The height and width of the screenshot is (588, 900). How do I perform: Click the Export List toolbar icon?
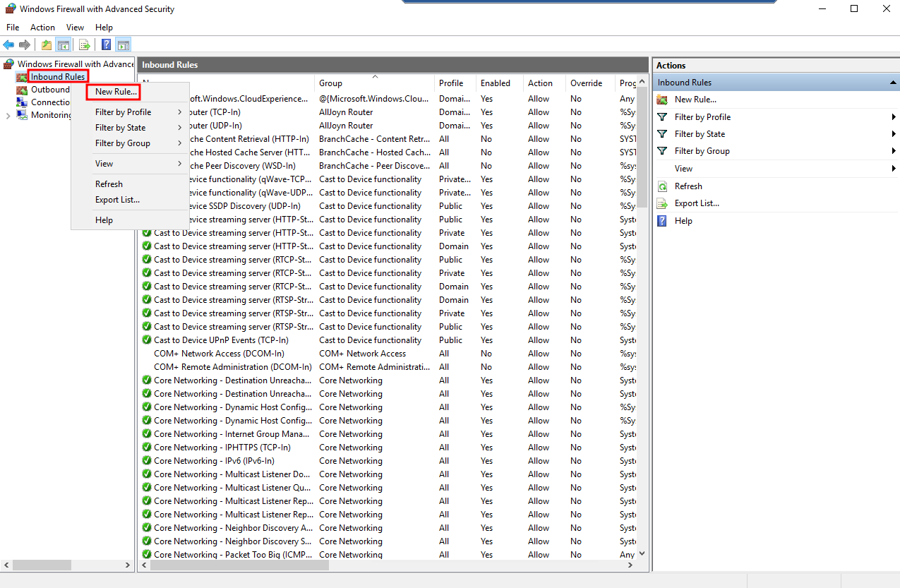(x=85, y=45)
